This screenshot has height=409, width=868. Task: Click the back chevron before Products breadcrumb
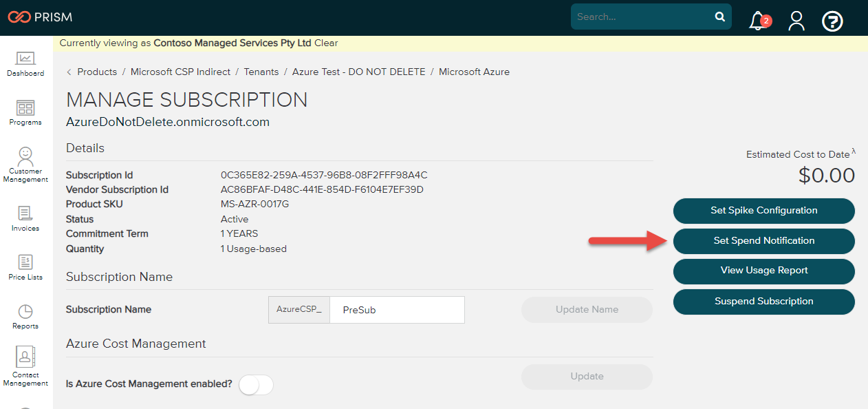click(68, 72)
